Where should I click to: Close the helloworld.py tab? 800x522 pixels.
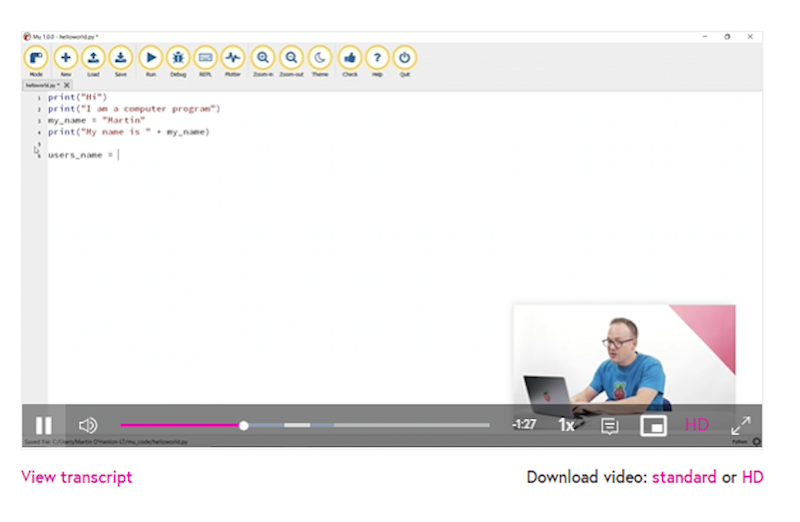(67, 85)
